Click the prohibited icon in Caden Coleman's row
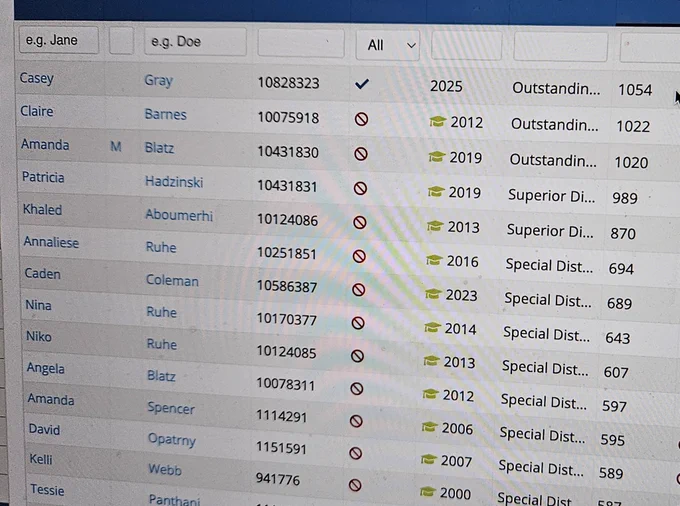 [x=359, y=290]
